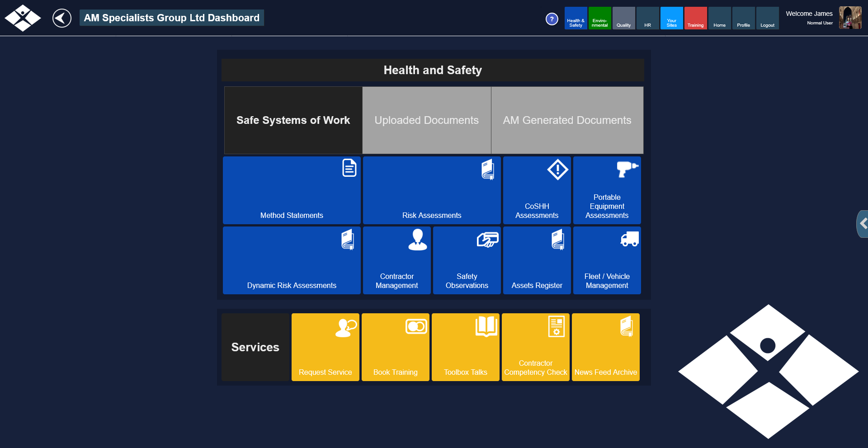Click the Assets Register book icon

coord(558,240)
